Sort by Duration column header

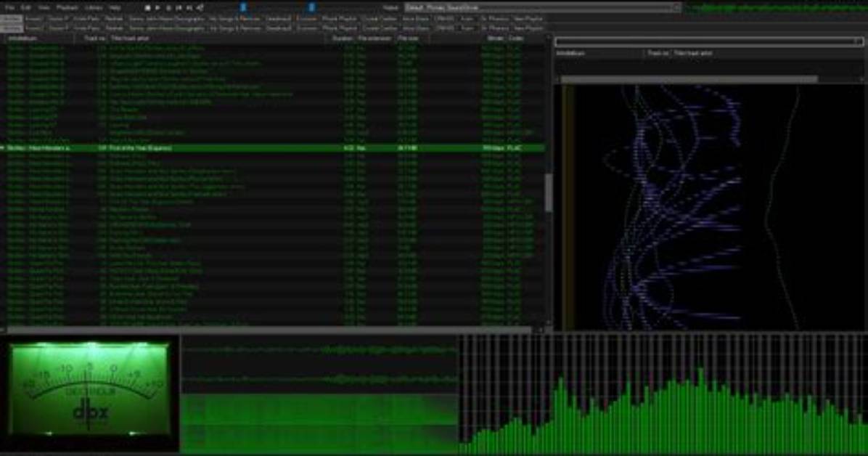(342, 38)
